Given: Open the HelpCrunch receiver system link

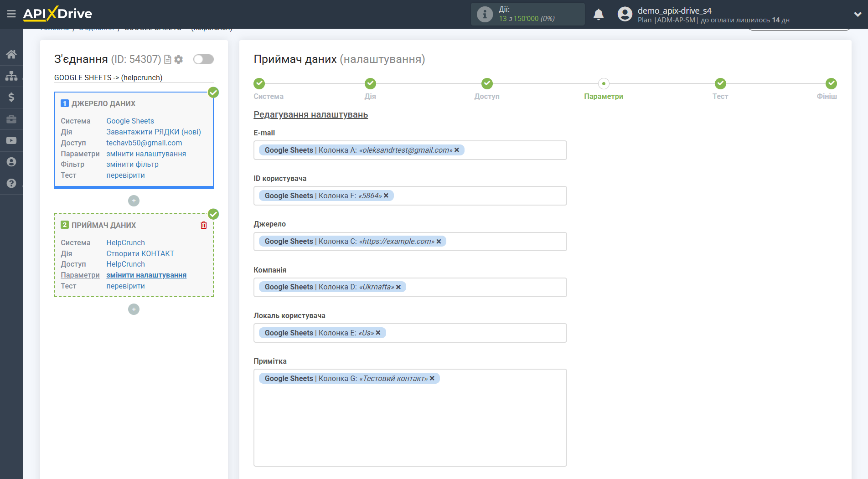Looking at the screenshot, I should (x=125, y=242).
